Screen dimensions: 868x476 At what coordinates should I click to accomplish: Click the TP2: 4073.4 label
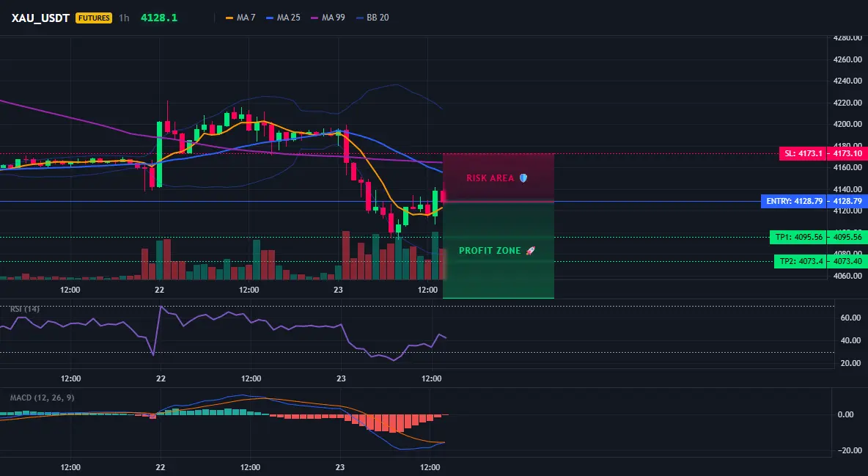(801, 261)
